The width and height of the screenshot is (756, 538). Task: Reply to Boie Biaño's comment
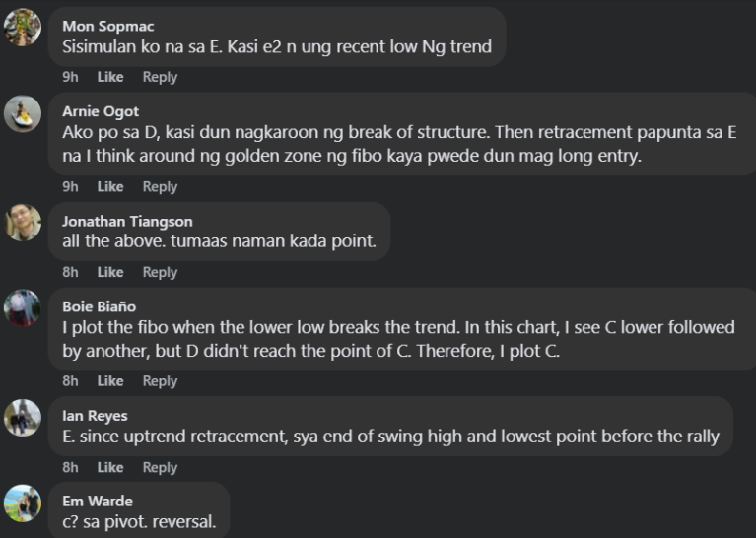click(x=160, y=381)
